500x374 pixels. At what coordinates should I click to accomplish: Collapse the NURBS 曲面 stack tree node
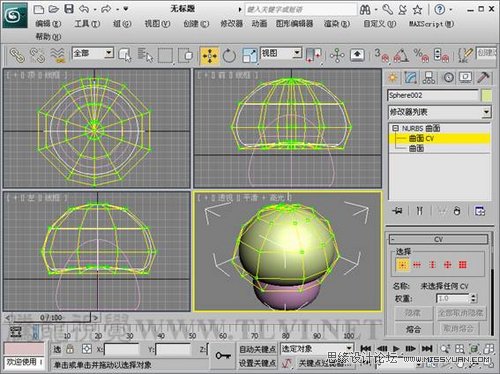tap(395, 128)
